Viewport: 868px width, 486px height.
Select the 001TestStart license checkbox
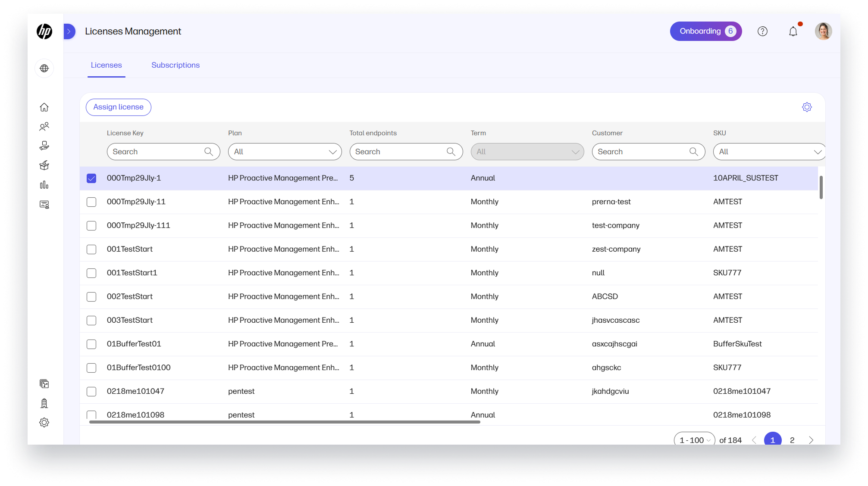coord(91,249)
